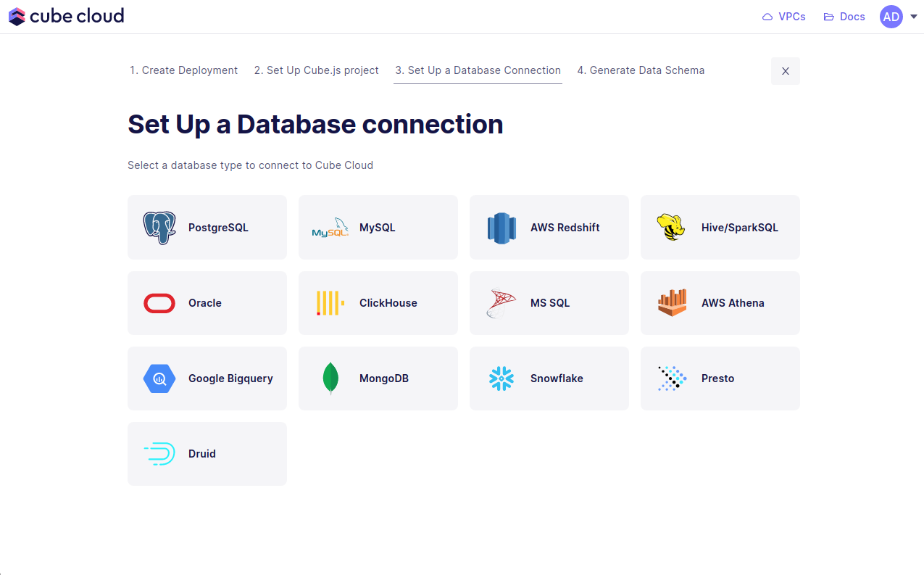
Task: Select the MongoDB label
Action: tap(384, 378)
